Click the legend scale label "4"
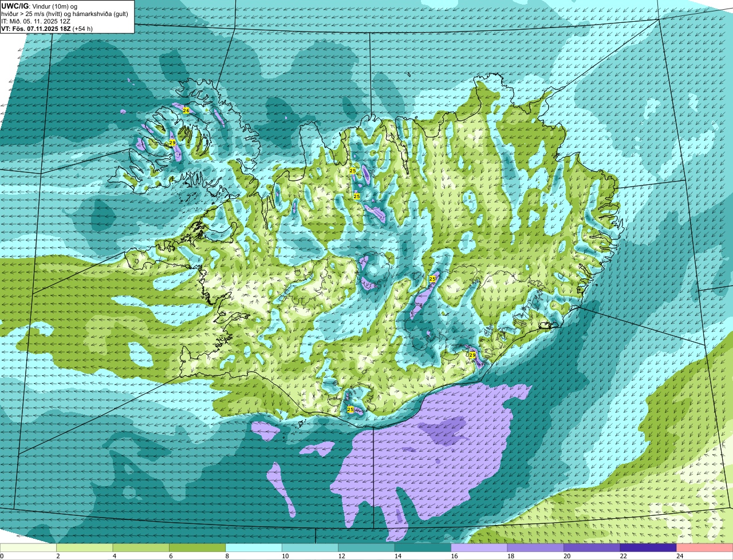The width and height of the screenshot is (733, 560). [114, 555]
